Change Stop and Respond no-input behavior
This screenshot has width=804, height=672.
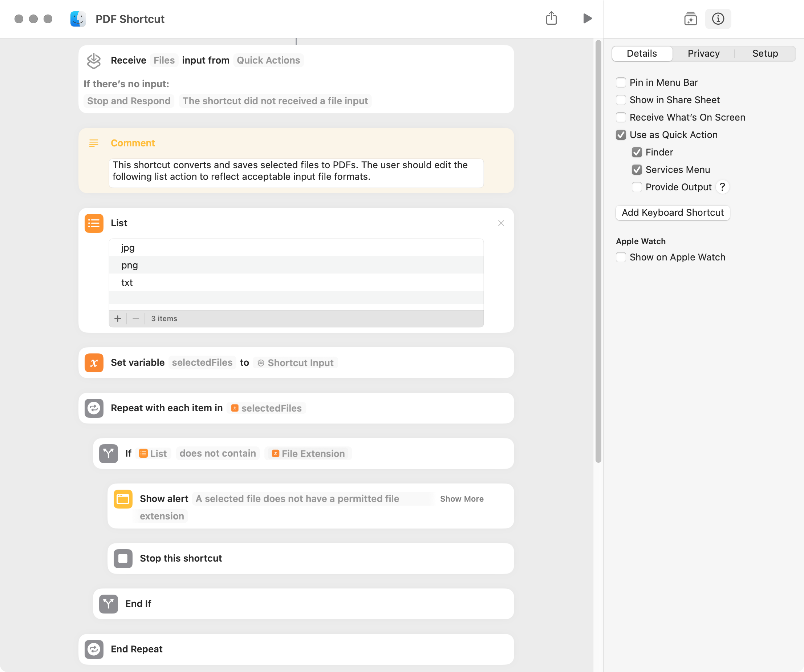[129, 101]
